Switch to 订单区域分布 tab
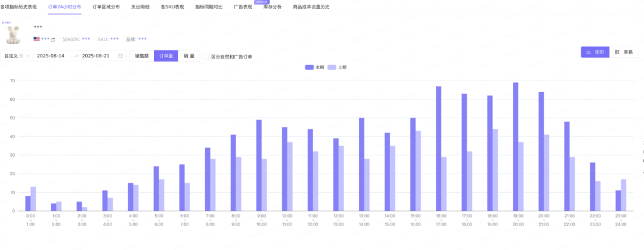The image size is (644, 250). (106, 7)
